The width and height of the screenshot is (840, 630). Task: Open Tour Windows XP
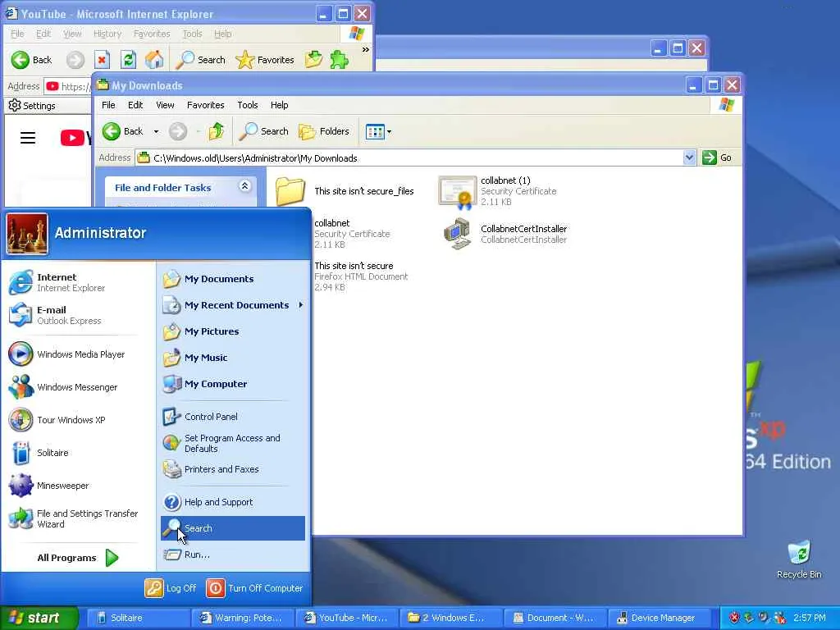click(57, 420)
